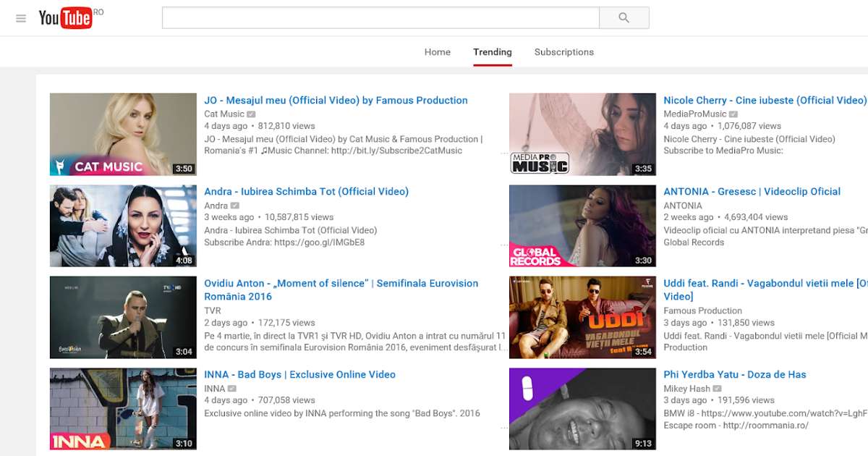868x456 pixels.
Task: Click '191,596 views' text
Action: click(746, 400)
